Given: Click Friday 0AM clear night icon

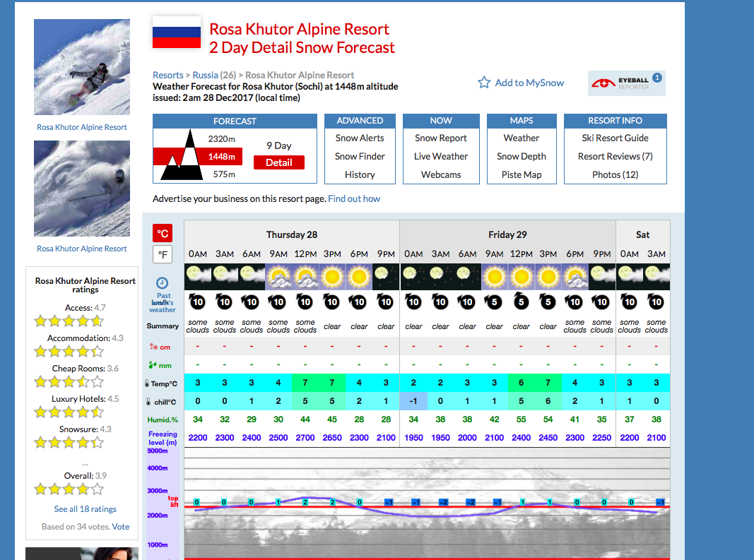Looking at the screenshot, I should [413, 276].
